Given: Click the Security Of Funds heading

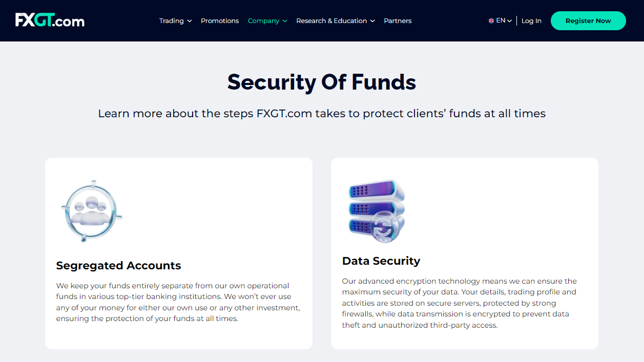Looking at the screenshot, I should pyautogui.click(x=322, y=82).
